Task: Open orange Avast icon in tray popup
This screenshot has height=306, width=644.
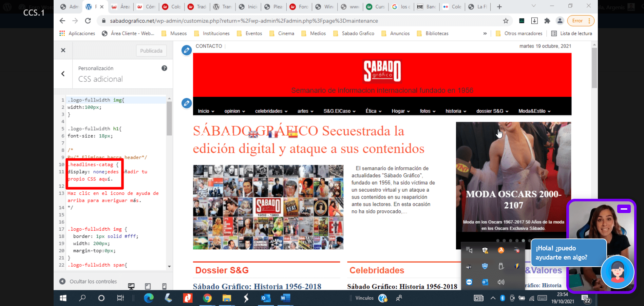Action: coord(501,250)
